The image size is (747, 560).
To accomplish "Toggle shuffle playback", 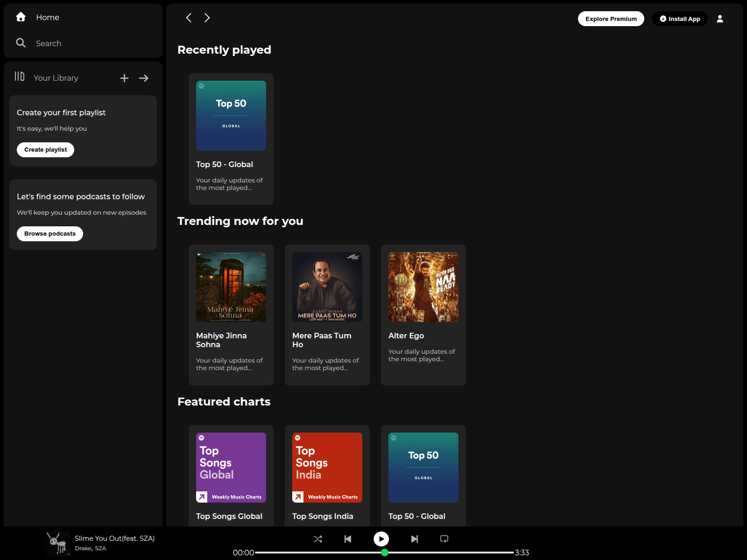I will [318, 539].
